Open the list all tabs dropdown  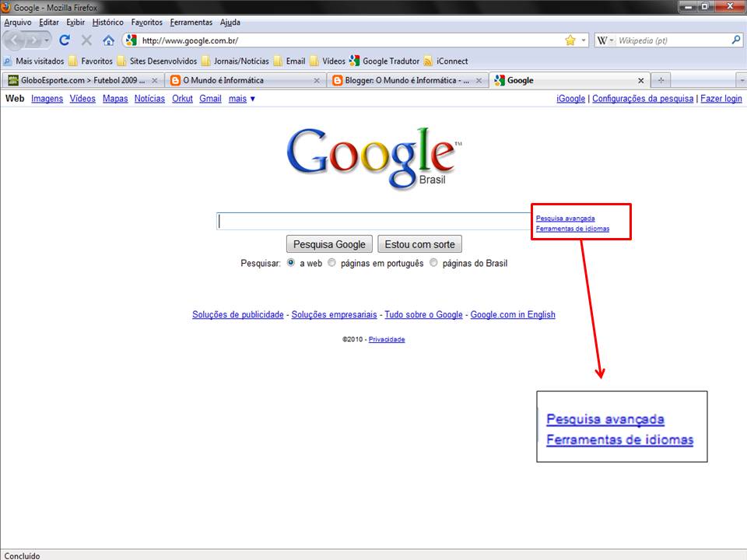[742, 80]
